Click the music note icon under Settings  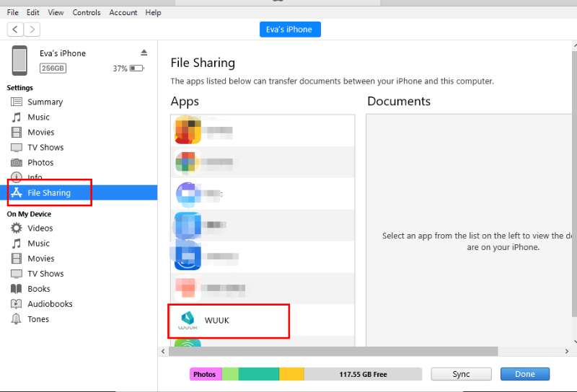point(16,117)
